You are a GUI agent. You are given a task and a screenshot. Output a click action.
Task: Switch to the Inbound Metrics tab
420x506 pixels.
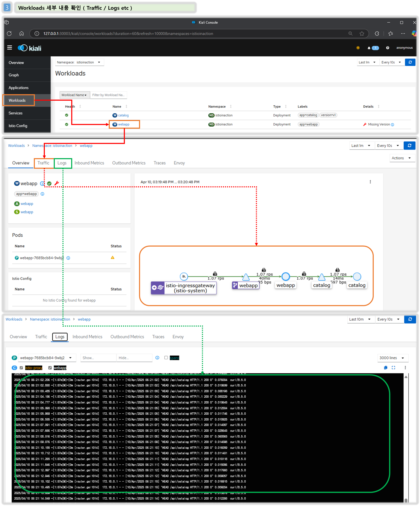pyautogui.click(x=89, y=163)
